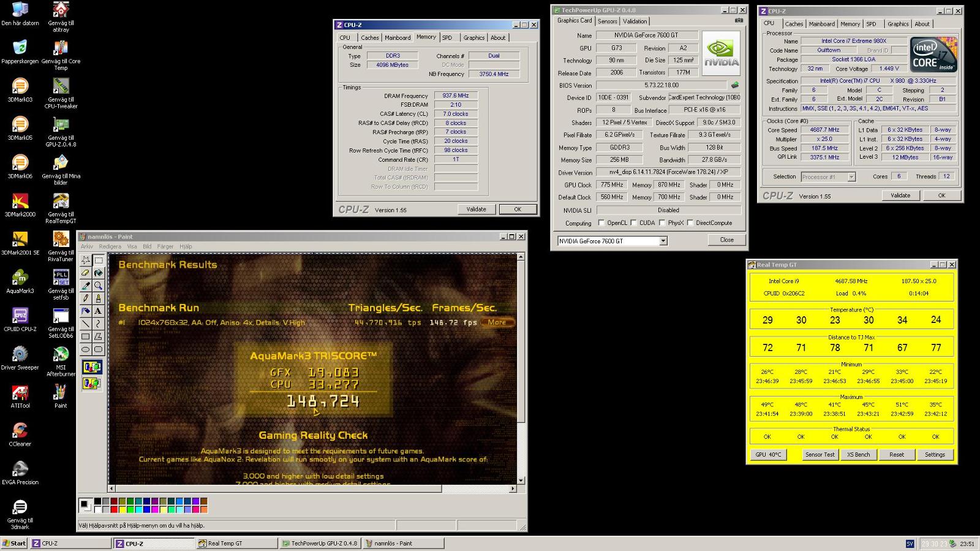Pick the Eraser tool in Paint
980x551 pixels.
click(86, 273)
